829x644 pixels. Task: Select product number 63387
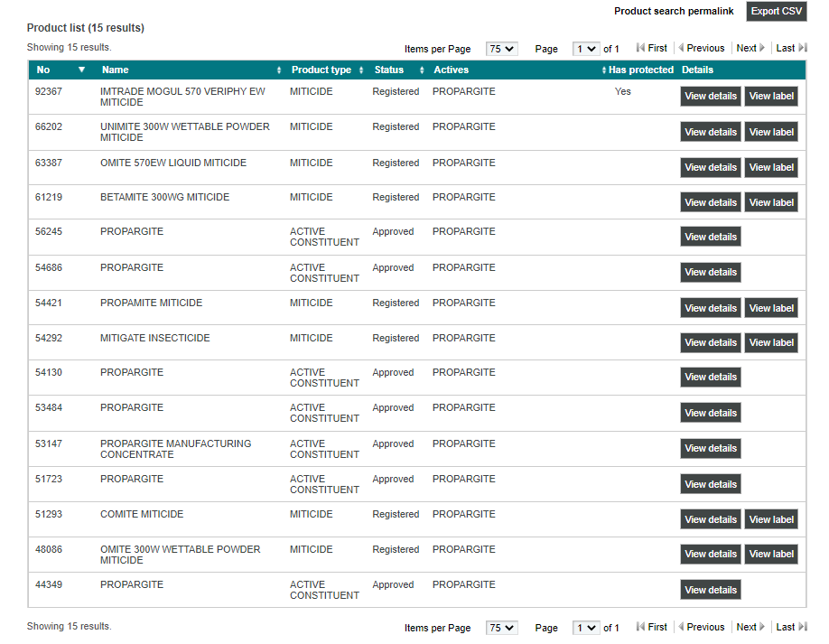[x=49, y=163]
